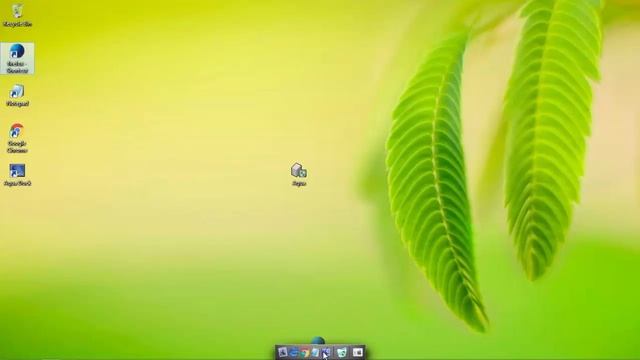
Task: Open the white window icon ending the dock
Action: click(x=358, y=352)
